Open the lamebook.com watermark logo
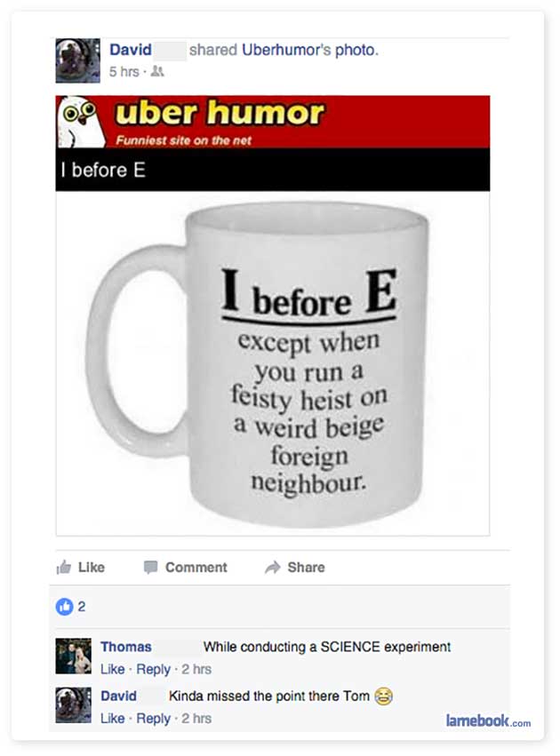Screen dimensions: 560x756 (488, 720)
